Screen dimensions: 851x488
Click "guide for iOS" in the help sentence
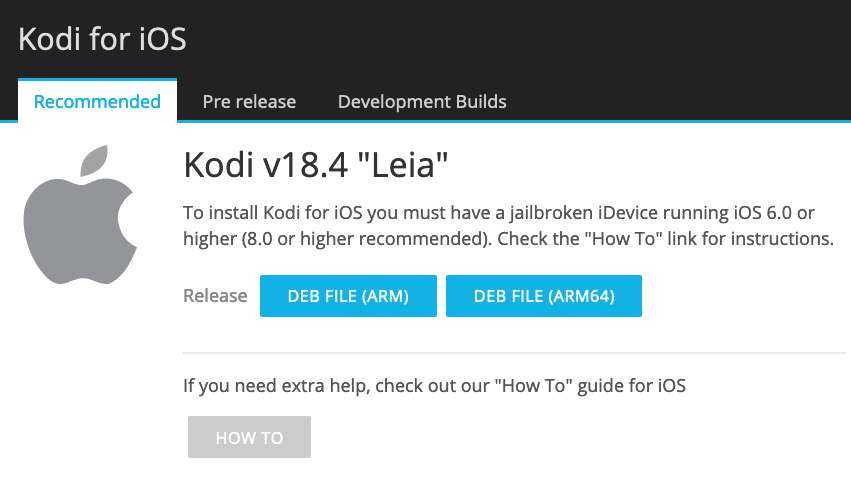(631, 386)
